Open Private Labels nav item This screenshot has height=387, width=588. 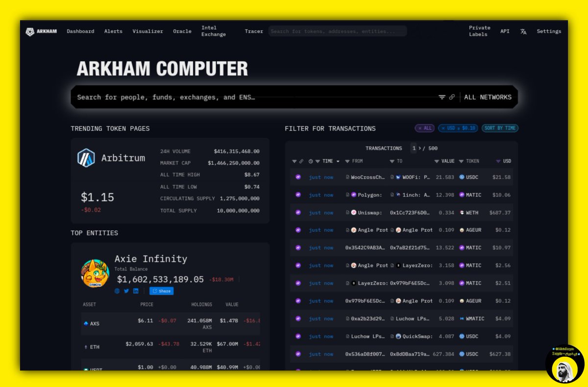480,31
